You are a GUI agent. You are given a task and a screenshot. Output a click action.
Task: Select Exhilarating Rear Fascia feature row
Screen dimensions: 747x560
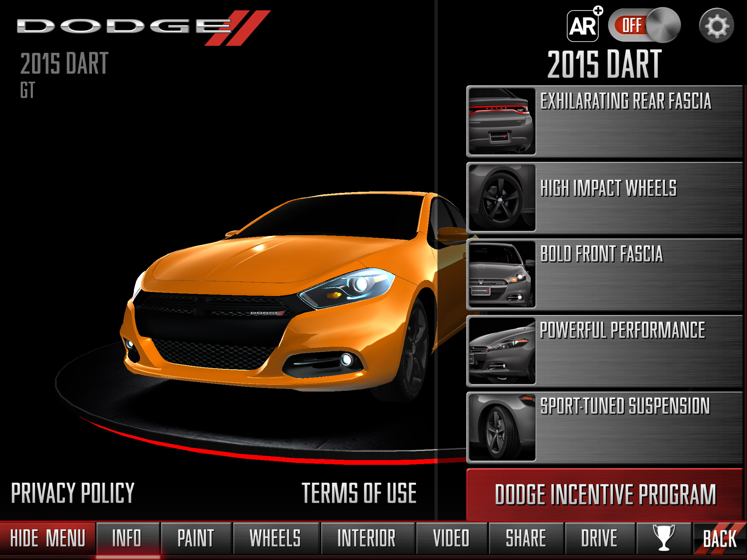(605, 121)
